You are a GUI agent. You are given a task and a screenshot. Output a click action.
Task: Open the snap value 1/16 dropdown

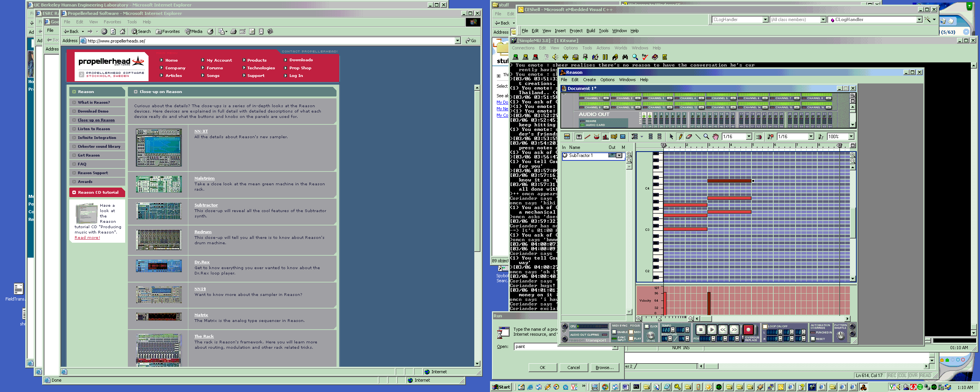click(x=749, y=136)
